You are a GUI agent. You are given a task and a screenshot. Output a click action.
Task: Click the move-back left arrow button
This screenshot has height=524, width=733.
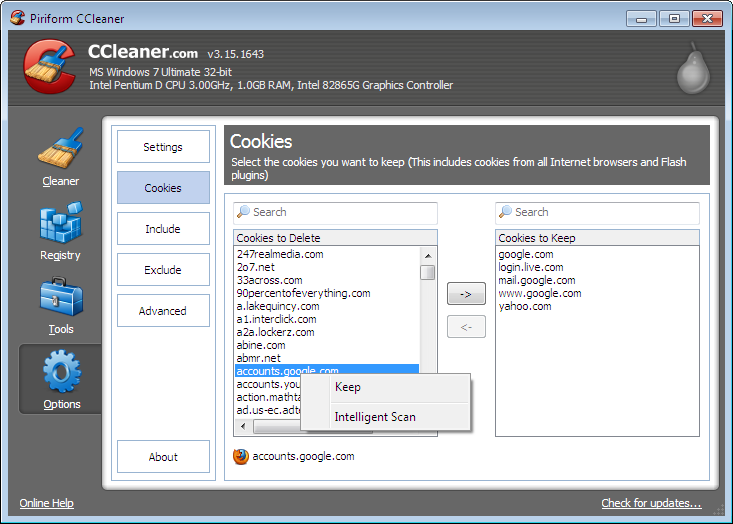(x=466, y=327)
